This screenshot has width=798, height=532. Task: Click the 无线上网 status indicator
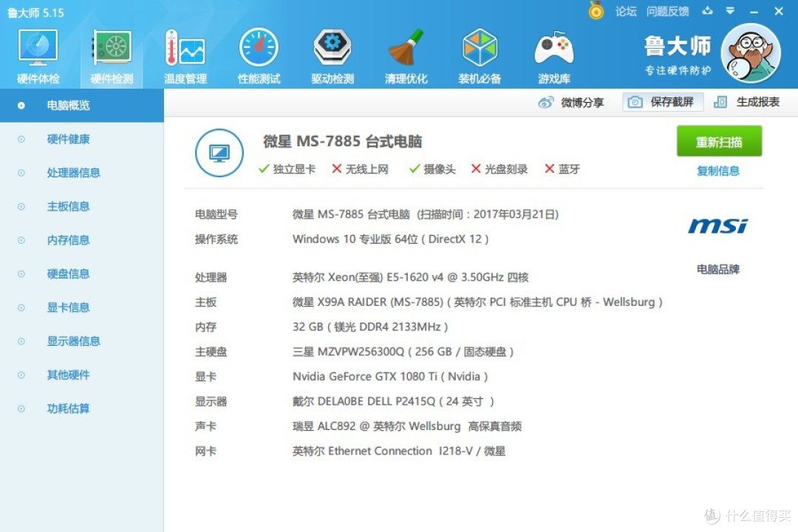point(360,169)
